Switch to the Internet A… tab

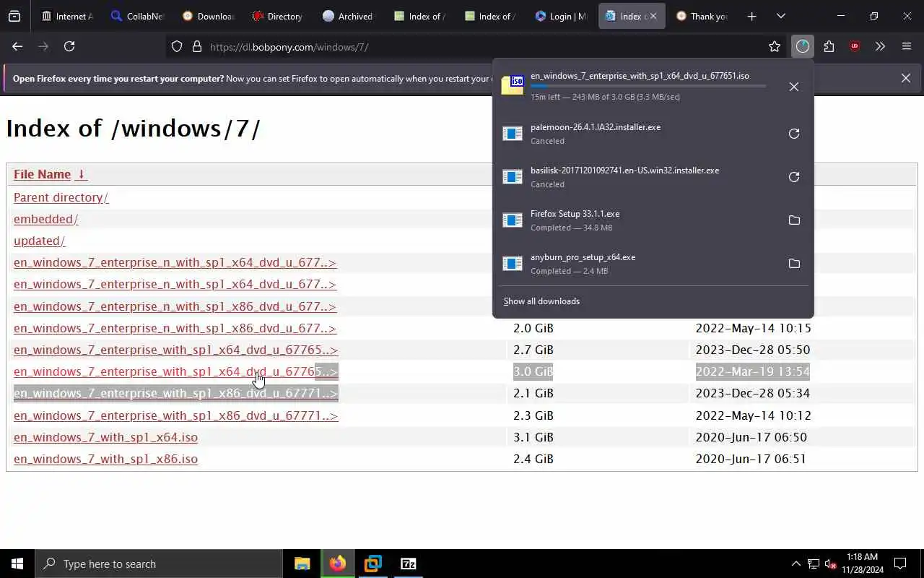tap(67, 16)
